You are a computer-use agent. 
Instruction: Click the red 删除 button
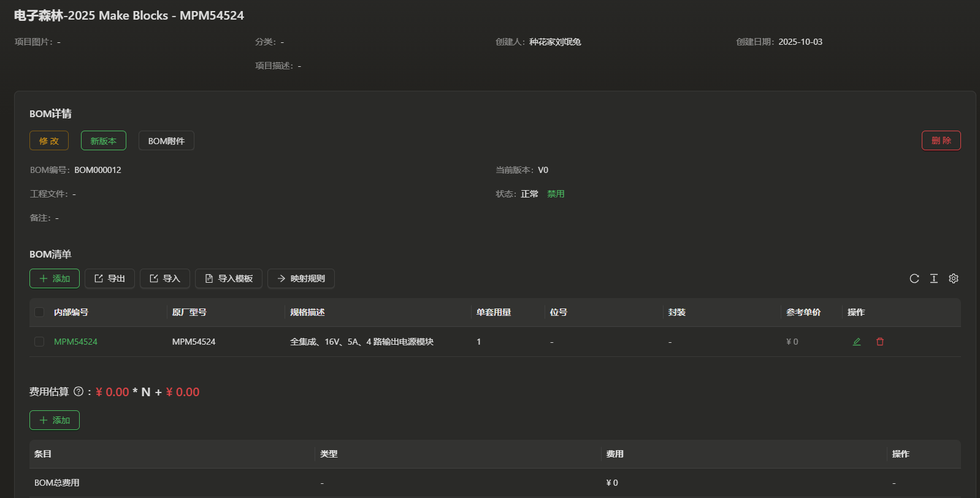pyautogui.click(x=941, y=140)
